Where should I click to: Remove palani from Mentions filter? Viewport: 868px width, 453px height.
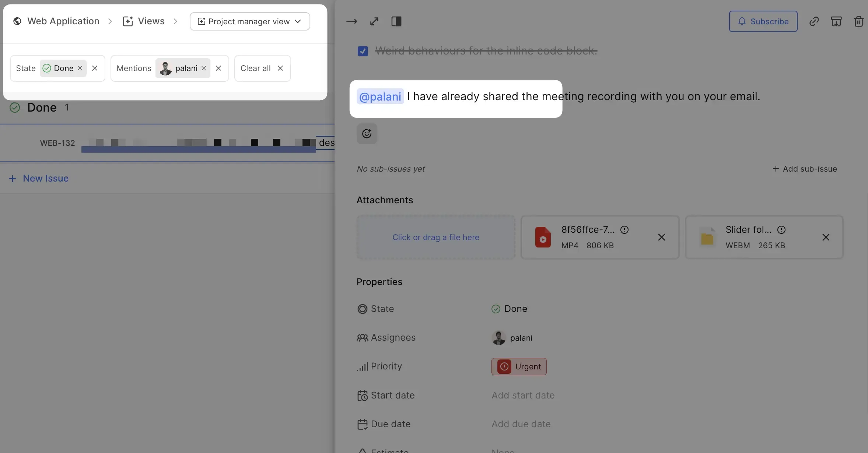pos(204,69)
